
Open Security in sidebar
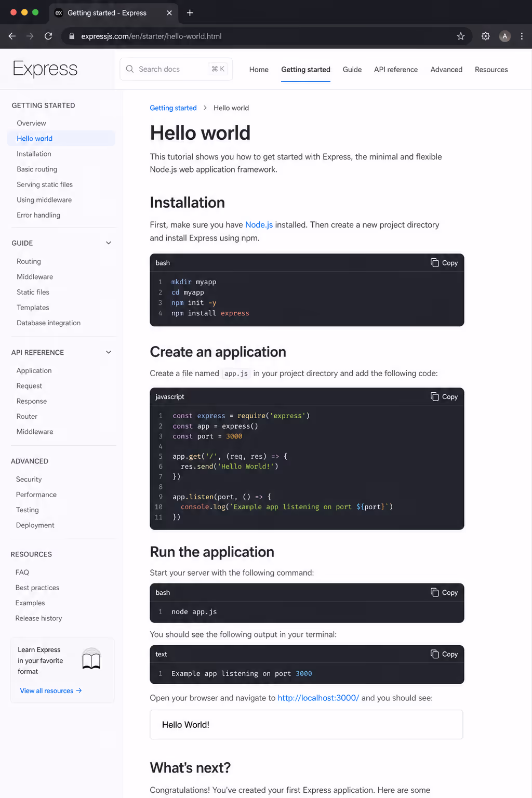point(29,479)
